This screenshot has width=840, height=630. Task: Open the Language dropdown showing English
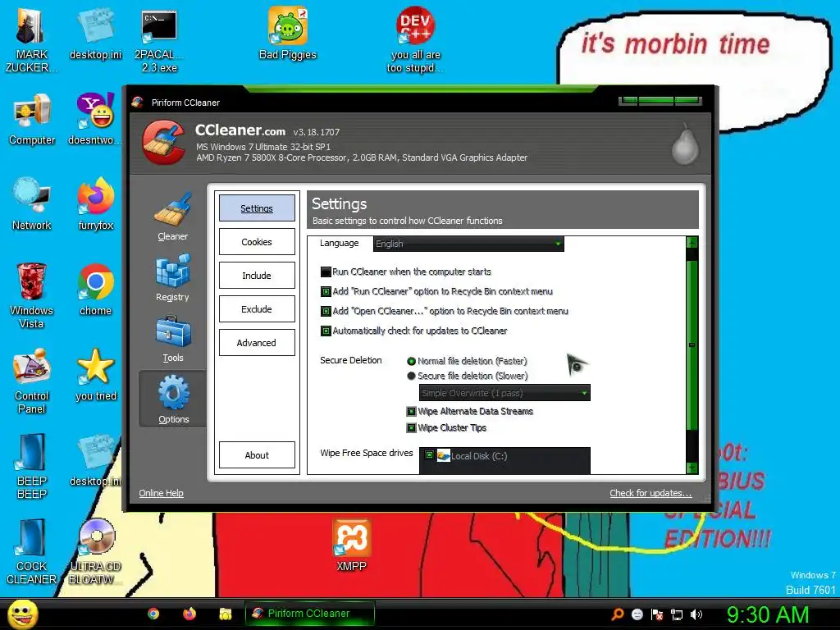click(x=468, y=244)
